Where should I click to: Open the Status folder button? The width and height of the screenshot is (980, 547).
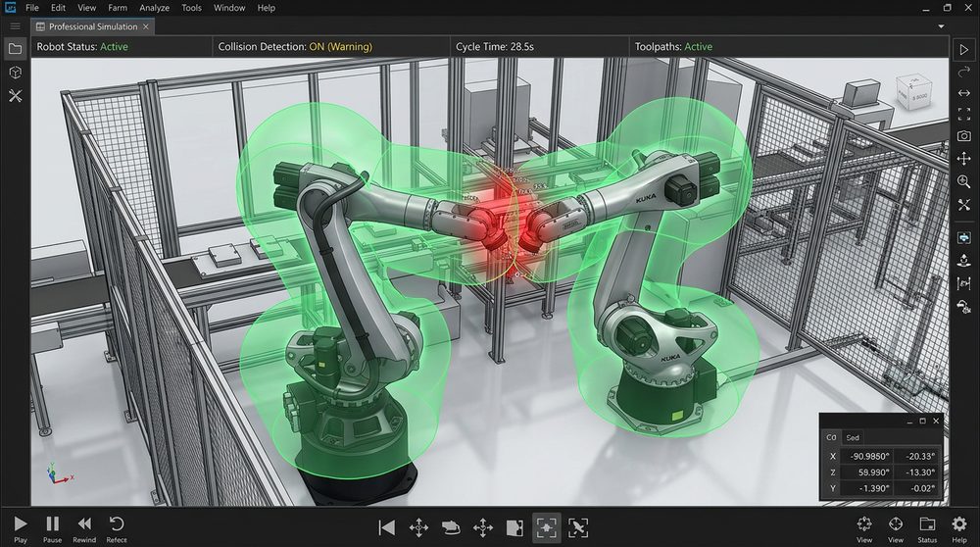927,525
